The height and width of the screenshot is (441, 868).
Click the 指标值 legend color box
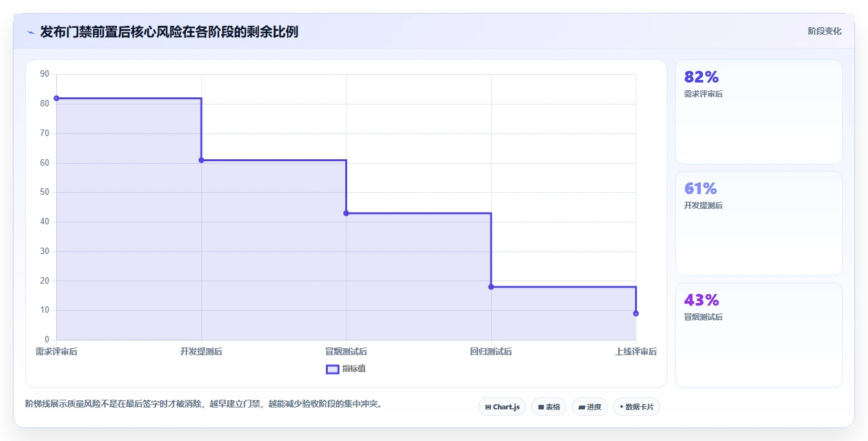332,369
